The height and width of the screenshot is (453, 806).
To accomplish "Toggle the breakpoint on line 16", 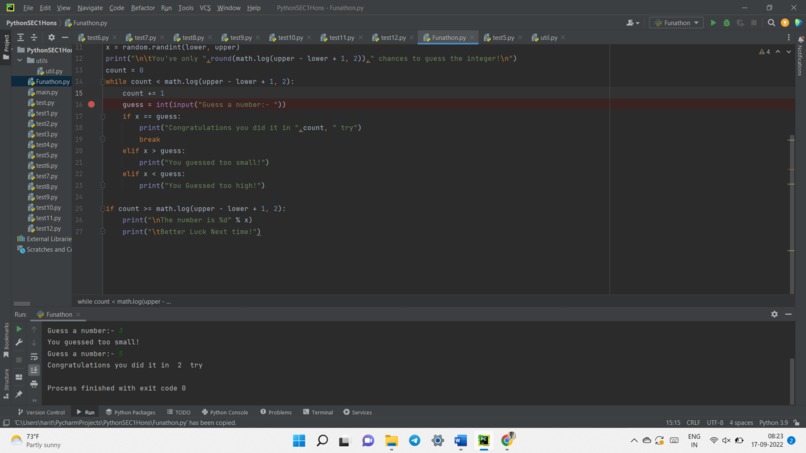I will 91,104.
